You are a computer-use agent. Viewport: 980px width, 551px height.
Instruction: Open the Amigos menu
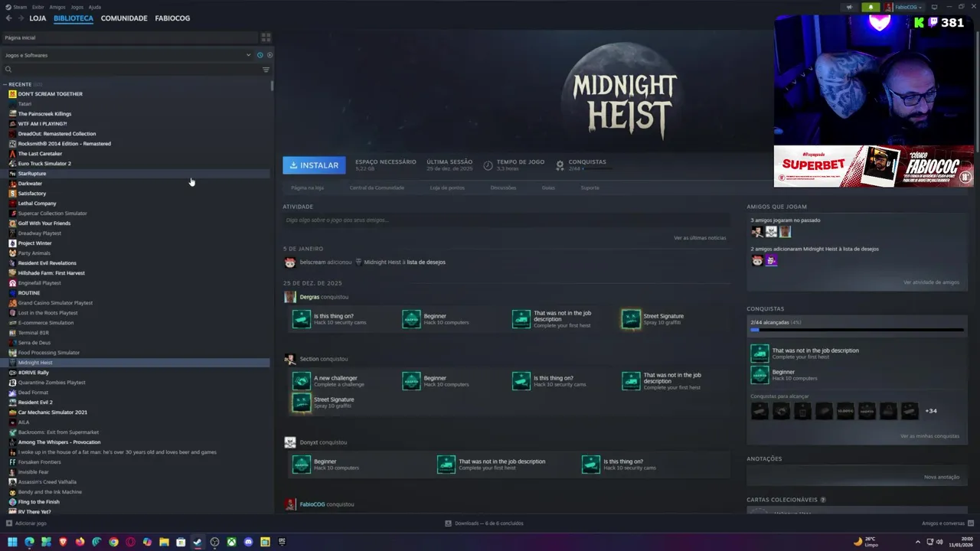pyautogui.click(x=57, y=7)
